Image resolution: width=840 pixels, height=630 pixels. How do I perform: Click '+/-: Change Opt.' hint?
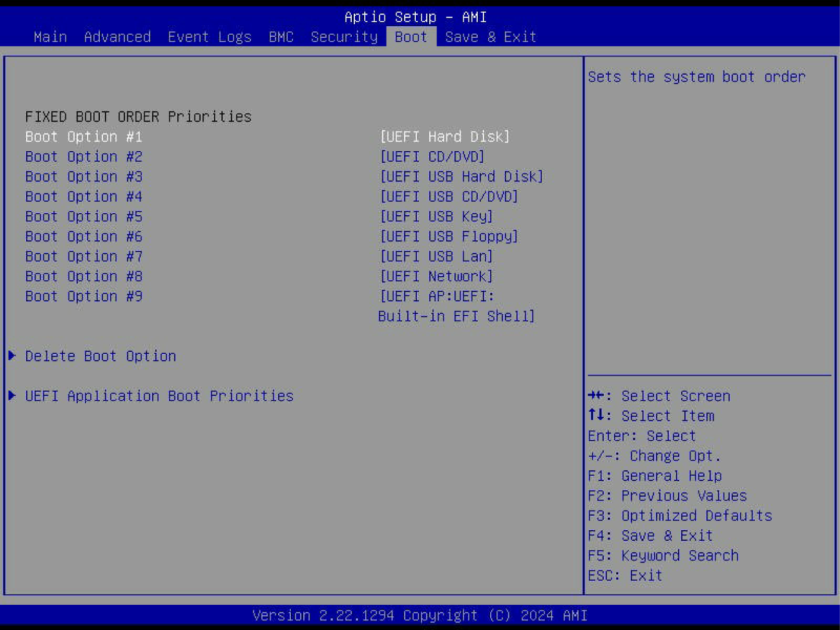(x=655, y=456)
